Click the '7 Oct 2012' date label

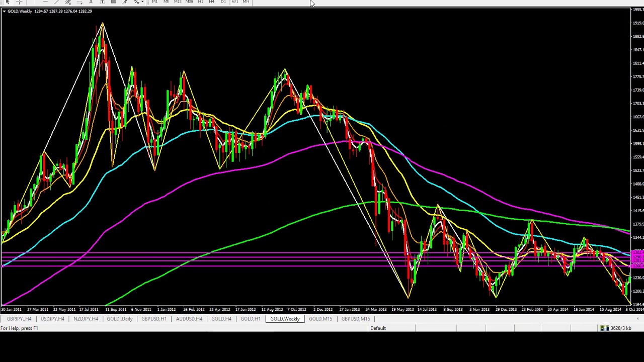[297, 310]
